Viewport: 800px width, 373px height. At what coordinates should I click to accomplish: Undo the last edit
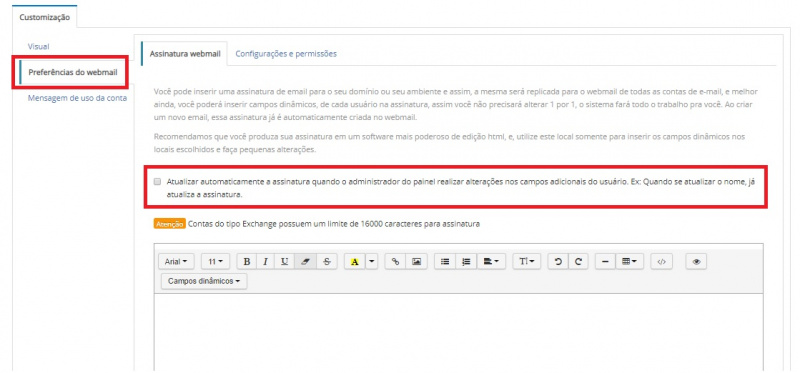tap(558, 261)
